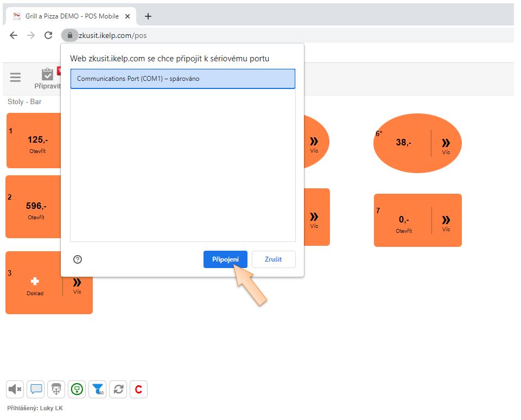Select the Grill a Pizza DEMO tab
This screenshot has height=420, width=521.
click(x=71, y=16)
